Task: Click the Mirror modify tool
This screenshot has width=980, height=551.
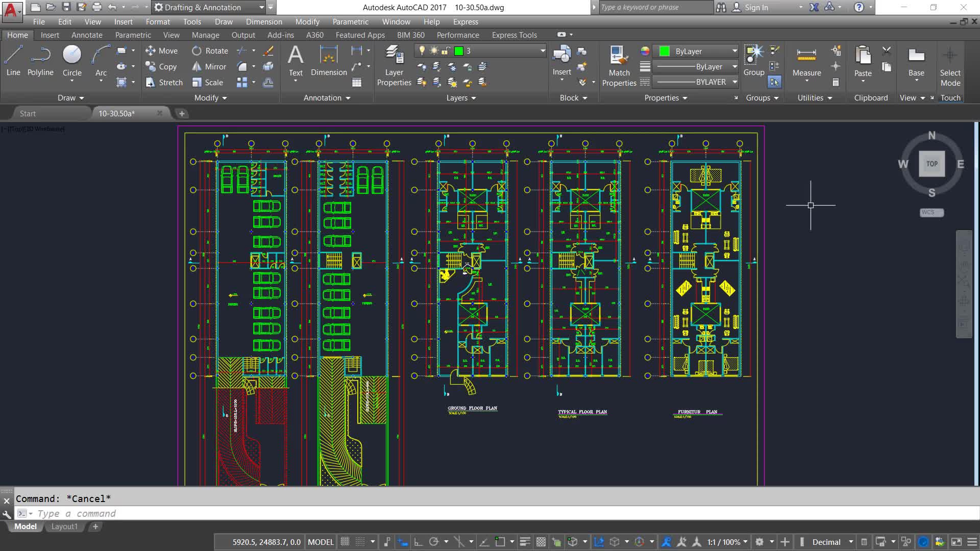Action: [x=209, y=67]
